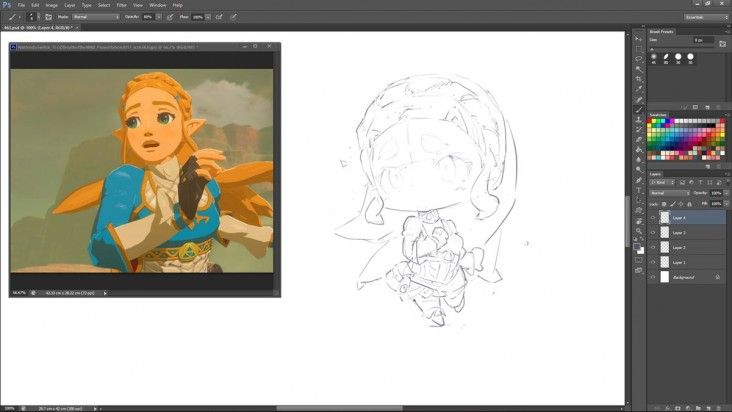Hide Layer 3 visibility eye
This screenshot has width=732, height=412.
[x=653, y=232]
